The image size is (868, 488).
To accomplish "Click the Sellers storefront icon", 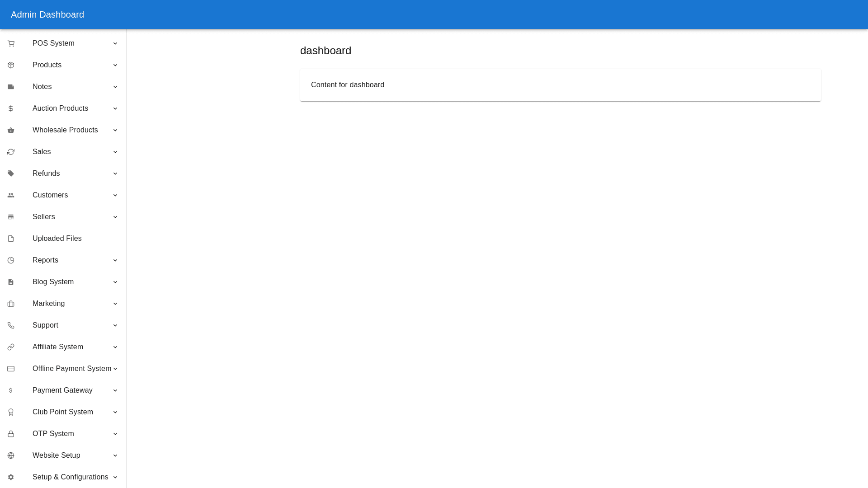I will [x=11, y=217].
